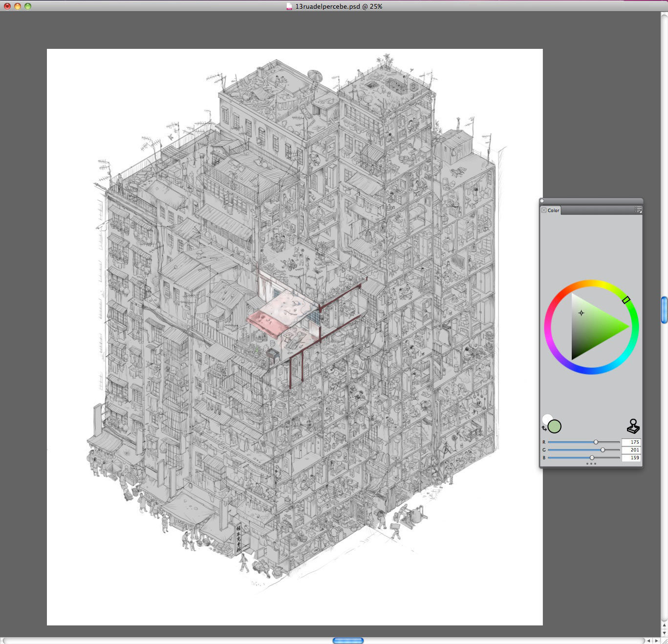Click the yellow minimize window button
668x644 pixels.
tap(18, 6)
